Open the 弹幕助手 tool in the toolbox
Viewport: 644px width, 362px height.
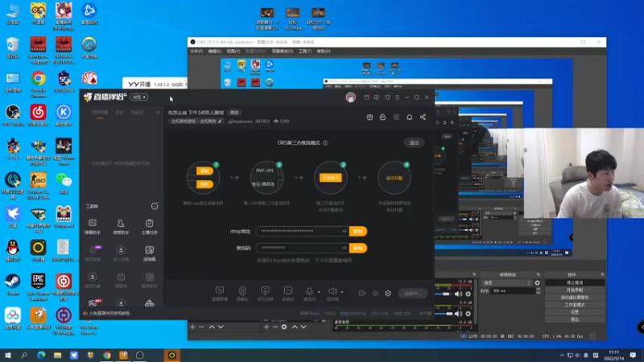point(93,226)
